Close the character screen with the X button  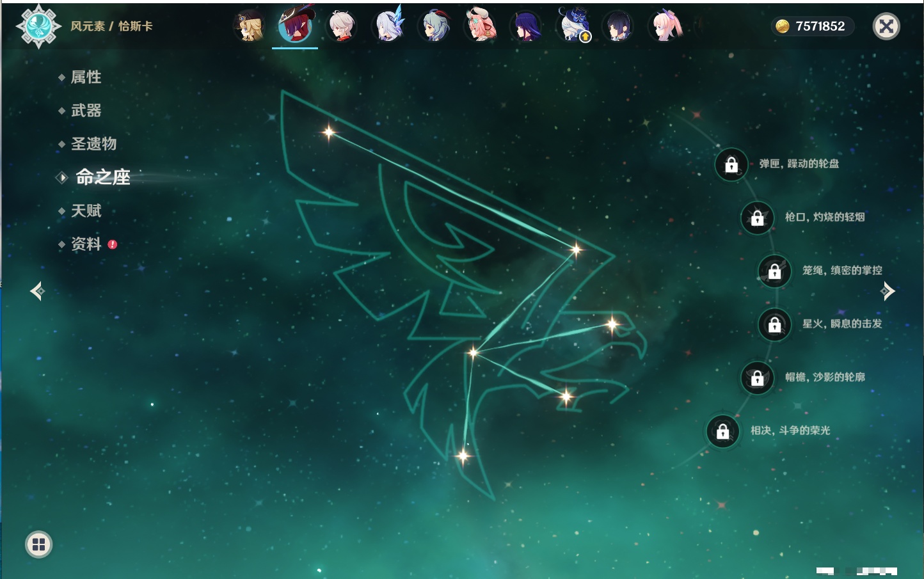(886, 26)
